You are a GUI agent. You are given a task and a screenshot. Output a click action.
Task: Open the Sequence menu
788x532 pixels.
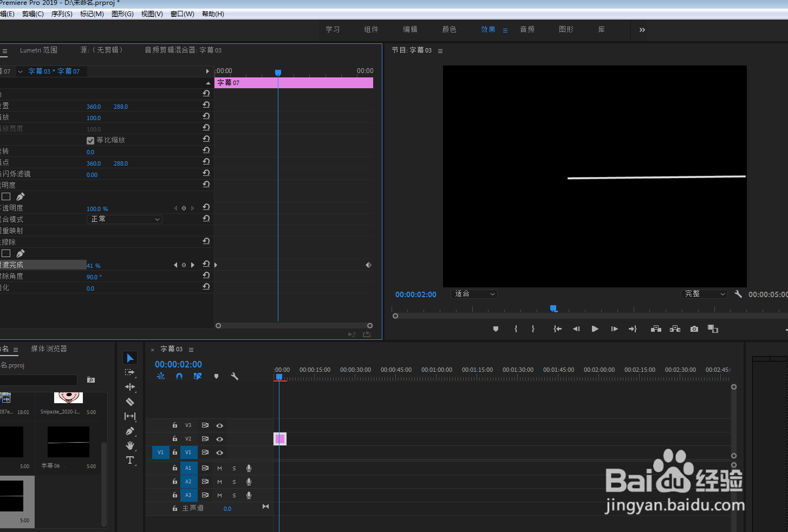pyautogui.click(x=62, y=14)
